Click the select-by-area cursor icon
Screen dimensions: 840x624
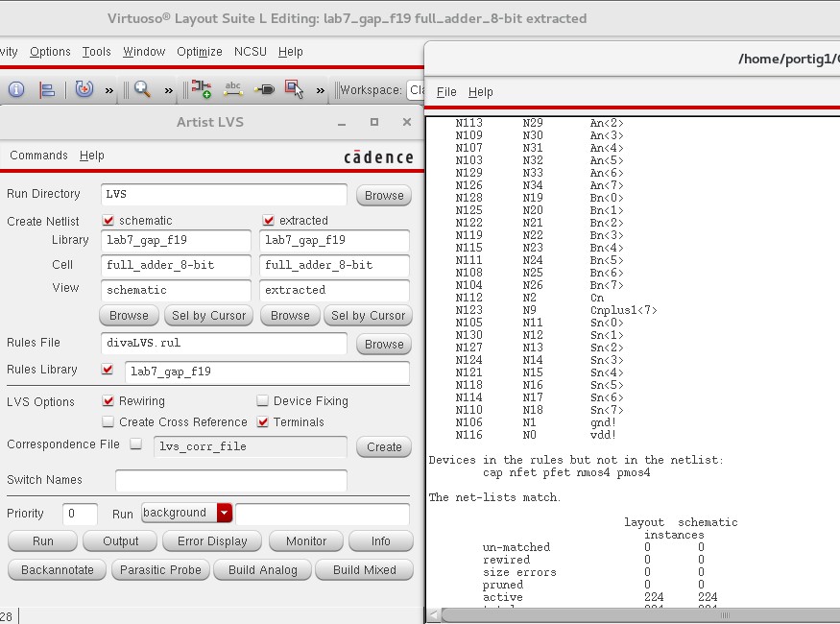pyautogui.click(x=295, y=89)
